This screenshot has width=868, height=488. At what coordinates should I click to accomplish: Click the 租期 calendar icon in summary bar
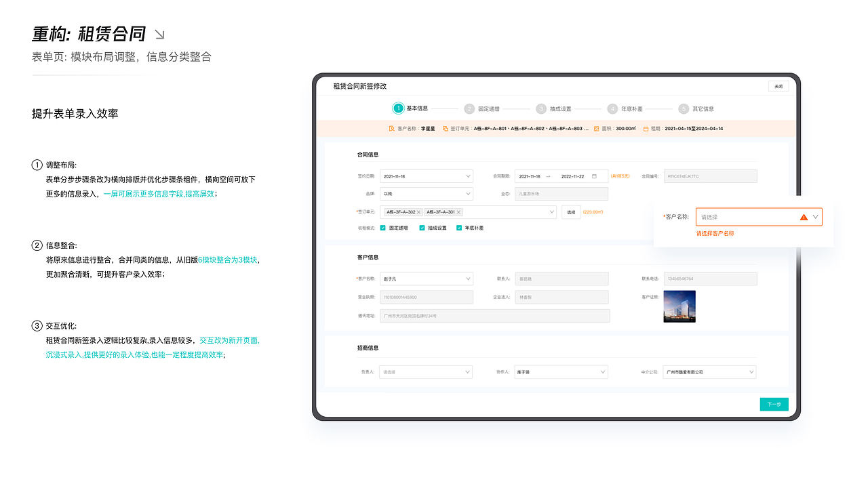(x=646, y=127)
